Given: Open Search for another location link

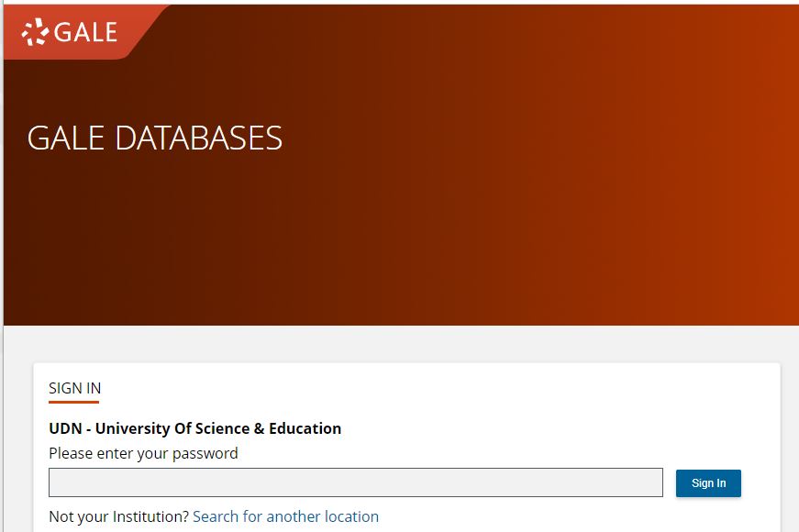Looking at the screenshot, I should tap(286, 516).
